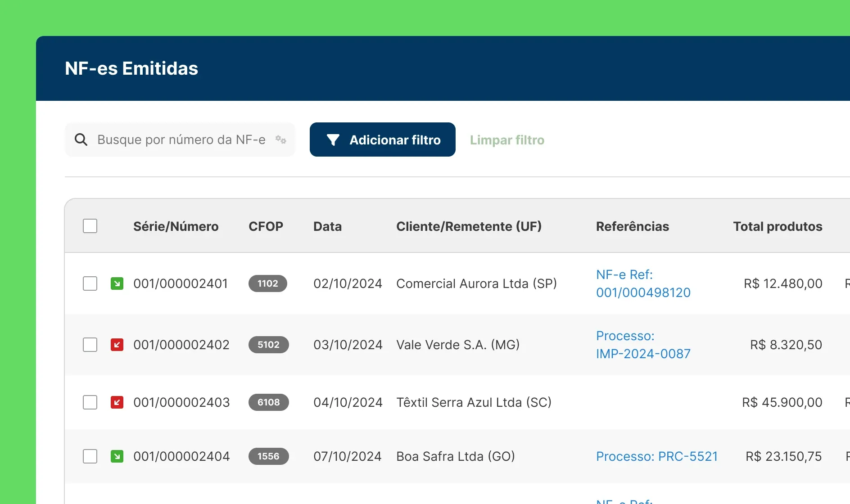This screenshot has width=850, height=504.
Task: Click the Data column header
Action: (328, 226)
